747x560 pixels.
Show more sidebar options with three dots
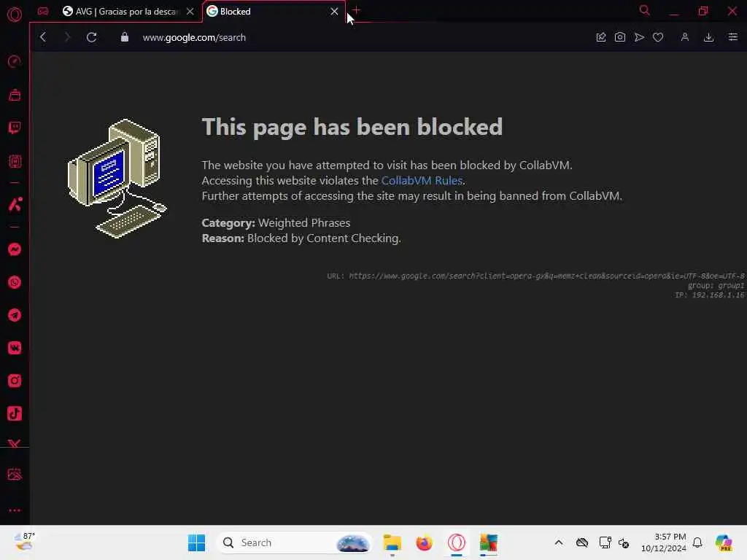15,510
